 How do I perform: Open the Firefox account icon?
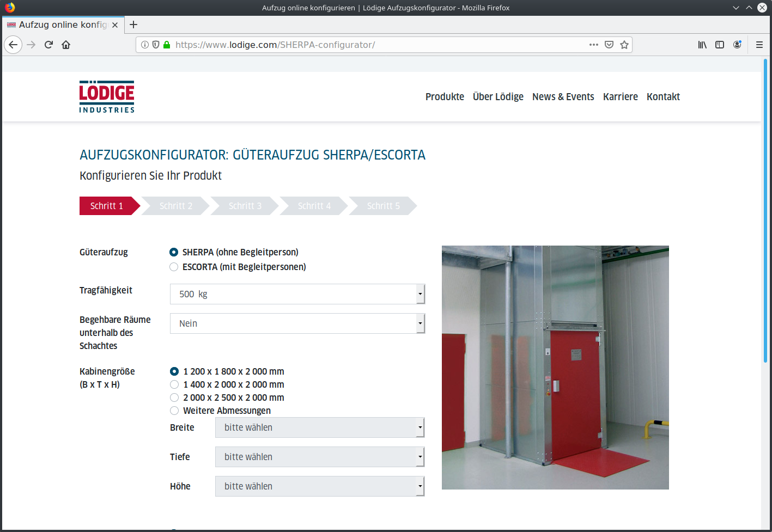pos(737,45)
